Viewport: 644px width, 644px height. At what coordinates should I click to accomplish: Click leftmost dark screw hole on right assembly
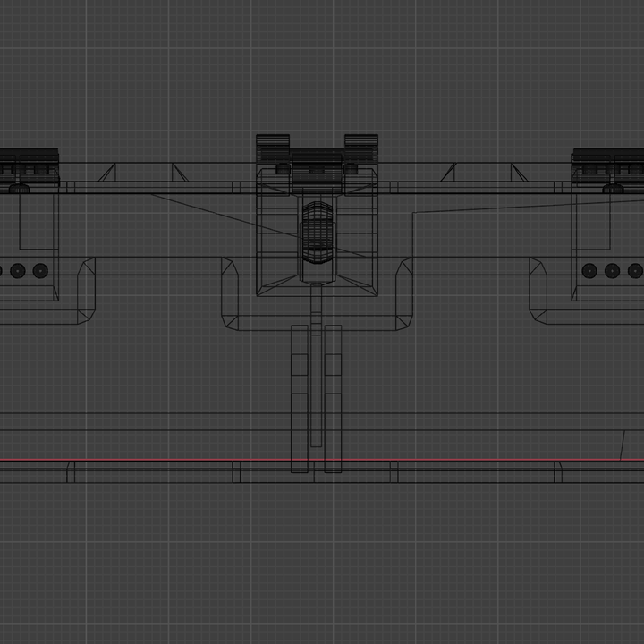[x=589, y=270]
